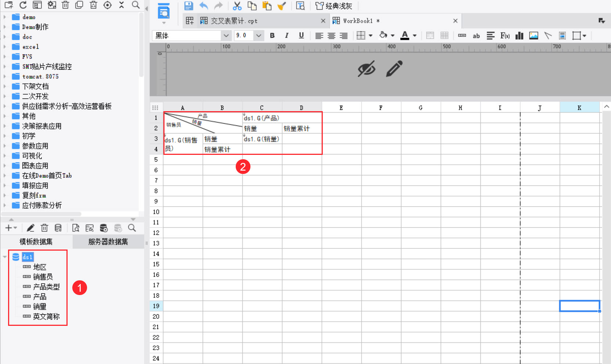Click the 经典浅灰 theme button

click(334, 6)
